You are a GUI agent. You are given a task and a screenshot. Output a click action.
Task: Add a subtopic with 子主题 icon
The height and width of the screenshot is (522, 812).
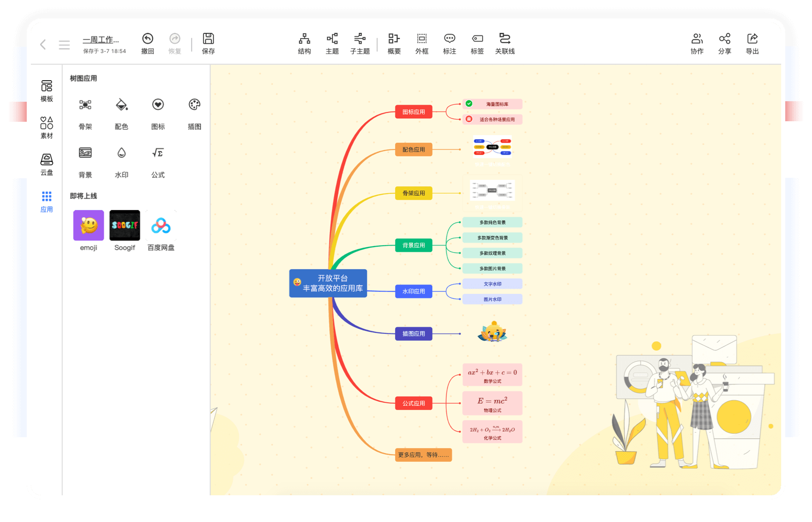(360, 39)
